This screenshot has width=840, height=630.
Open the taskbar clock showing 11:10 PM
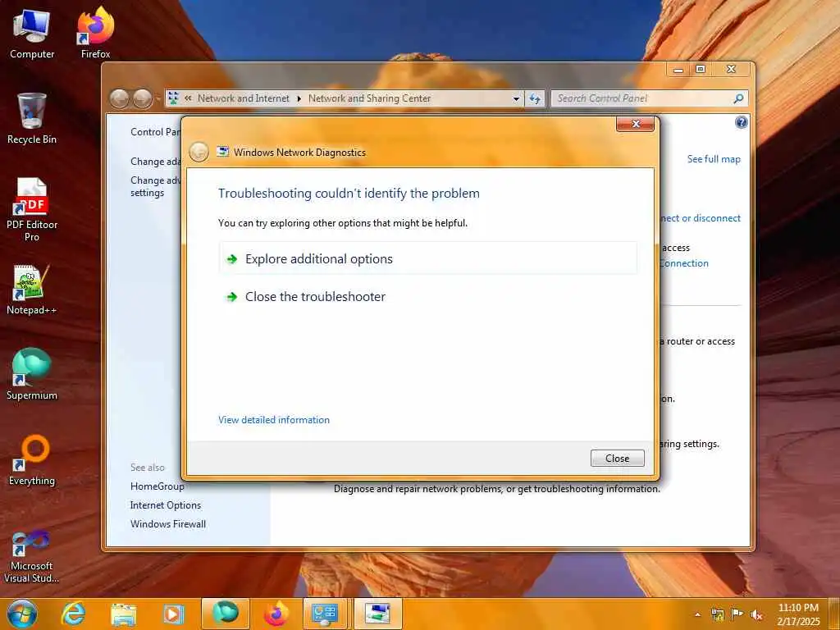point(798,614)
